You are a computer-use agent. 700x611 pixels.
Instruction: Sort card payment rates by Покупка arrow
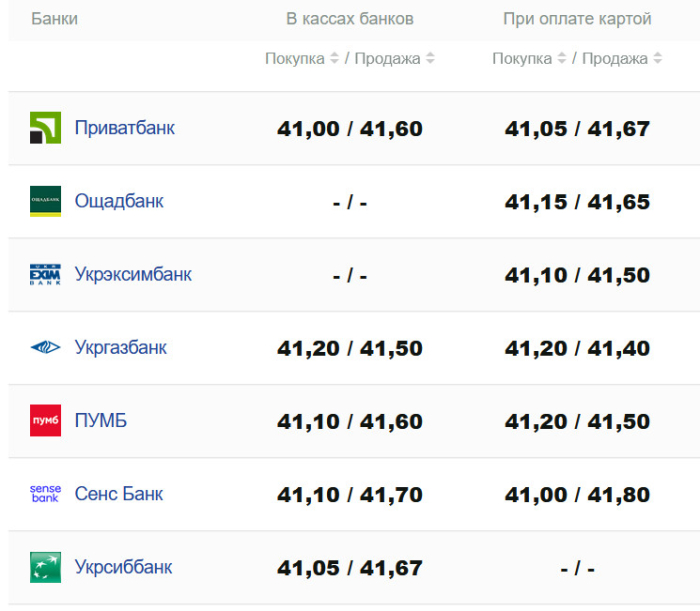562,59
